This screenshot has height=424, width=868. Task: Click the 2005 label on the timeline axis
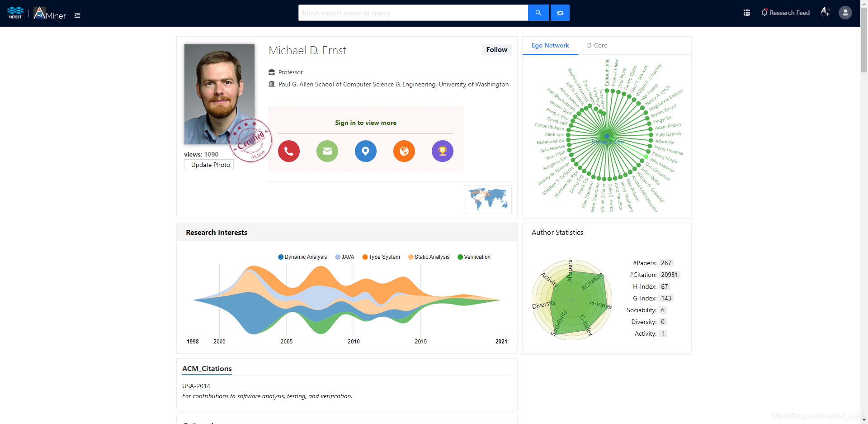287,342
